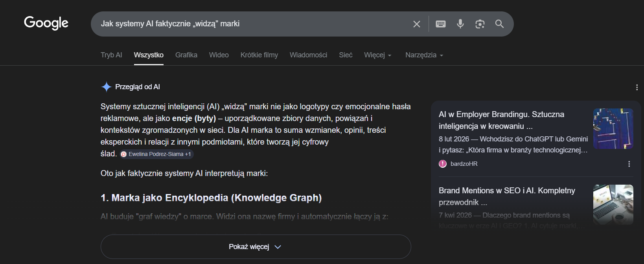Open the Sieć tab
The width and height of the screenshot is (644, 264).
[x=346, y=55]
